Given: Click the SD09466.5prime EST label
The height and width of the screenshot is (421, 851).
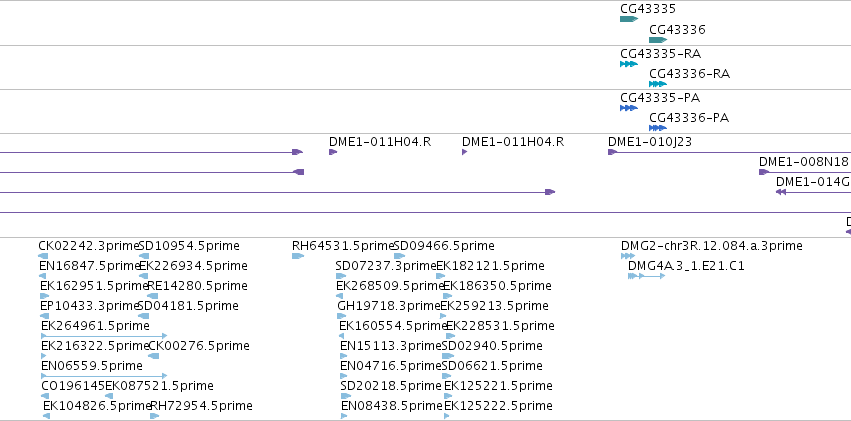Looking at the screenshot, I should tap(444, 246).
